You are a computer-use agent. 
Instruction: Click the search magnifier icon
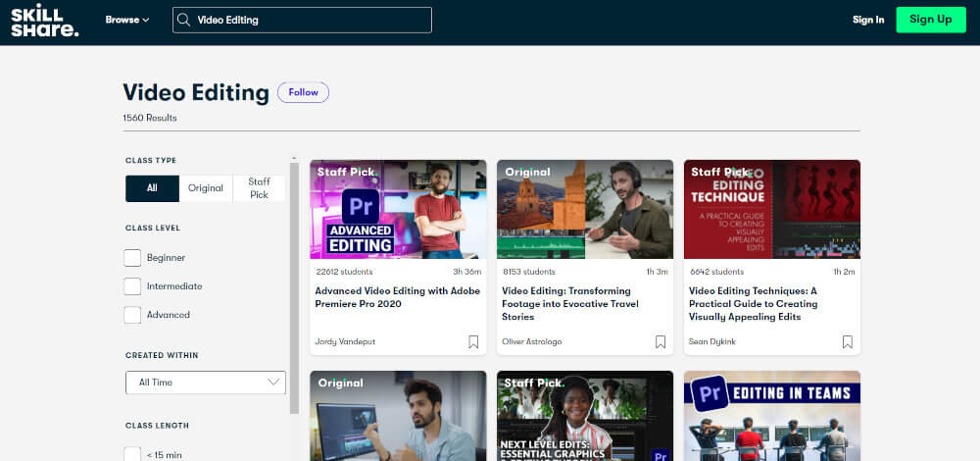[x=182, y=20]
